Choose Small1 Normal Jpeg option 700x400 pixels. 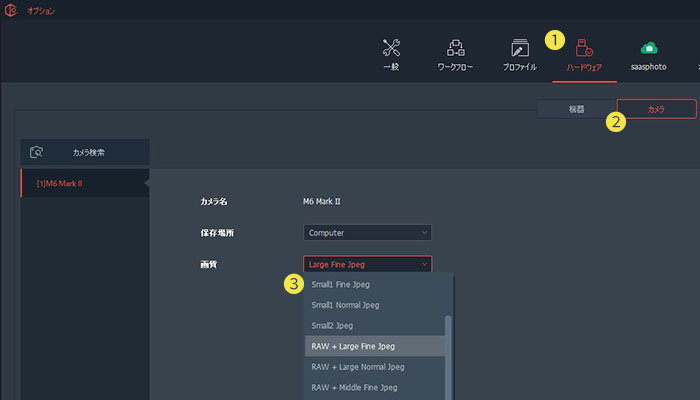347,305
